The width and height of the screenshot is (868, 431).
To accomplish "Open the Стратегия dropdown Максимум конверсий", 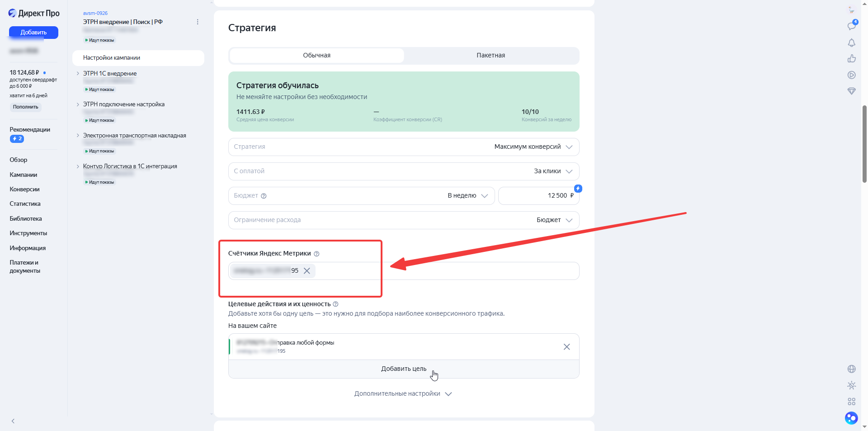I will point(404,147).
